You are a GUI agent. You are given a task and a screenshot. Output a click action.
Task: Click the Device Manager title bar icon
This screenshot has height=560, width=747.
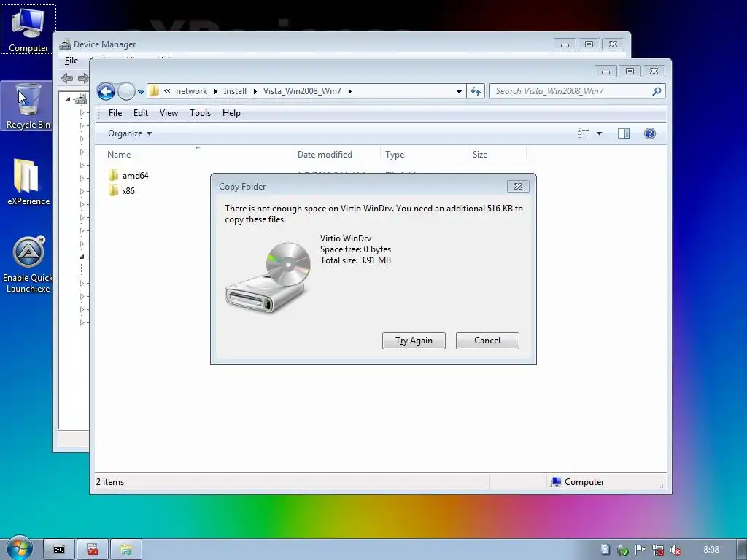coord(65,44)
